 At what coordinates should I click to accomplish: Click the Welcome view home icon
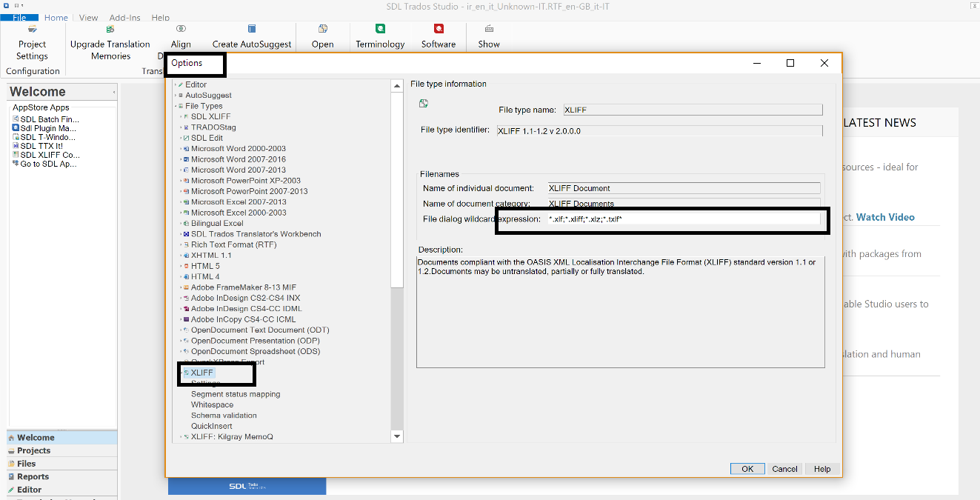pos(11,438)
